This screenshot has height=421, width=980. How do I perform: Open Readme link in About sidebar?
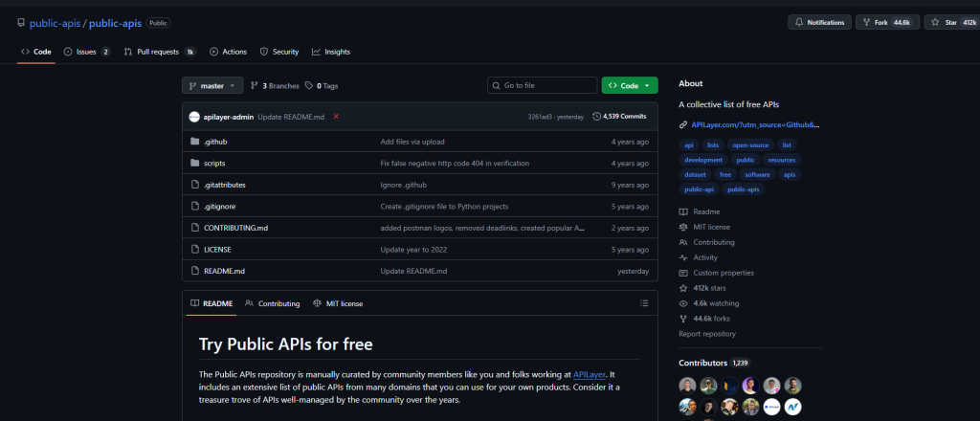pos(700,211)
